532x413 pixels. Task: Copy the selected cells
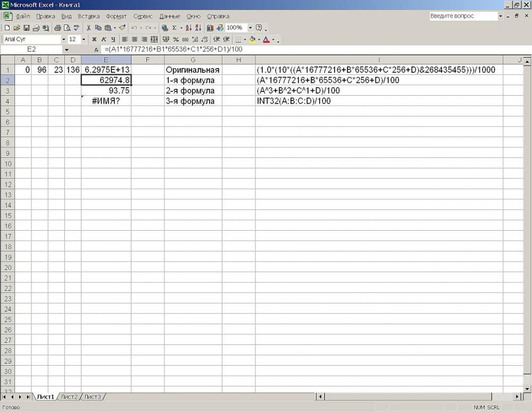coord(98,28)
